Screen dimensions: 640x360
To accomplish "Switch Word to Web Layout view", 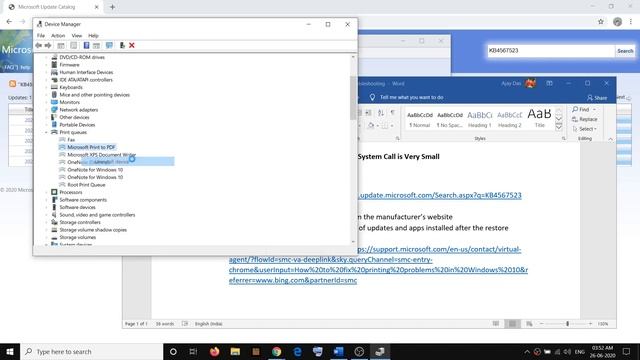I will (x=529, y=324).
